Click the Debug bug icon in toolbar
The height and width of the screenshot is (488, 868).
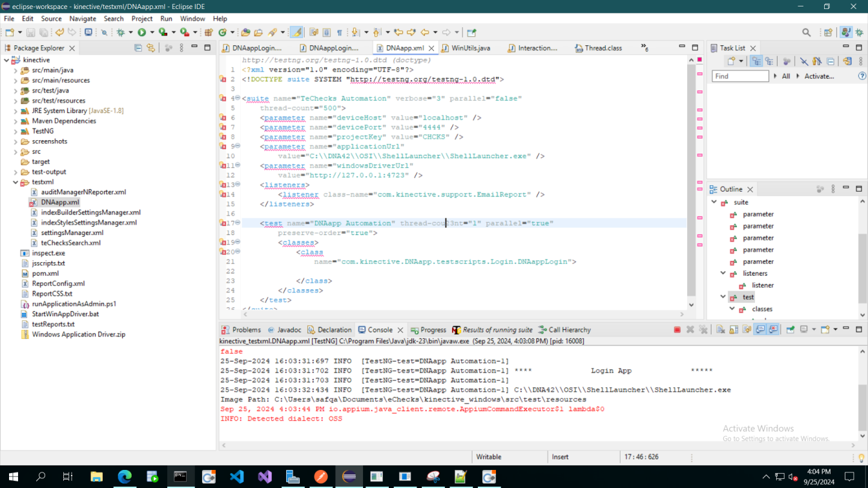[121, 32]
